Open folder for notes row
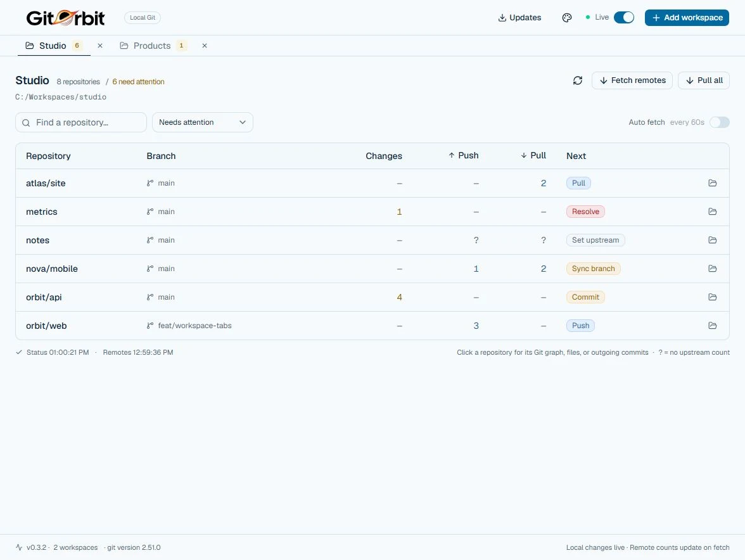This screenshot has width=745, height=560. (712, 240)
